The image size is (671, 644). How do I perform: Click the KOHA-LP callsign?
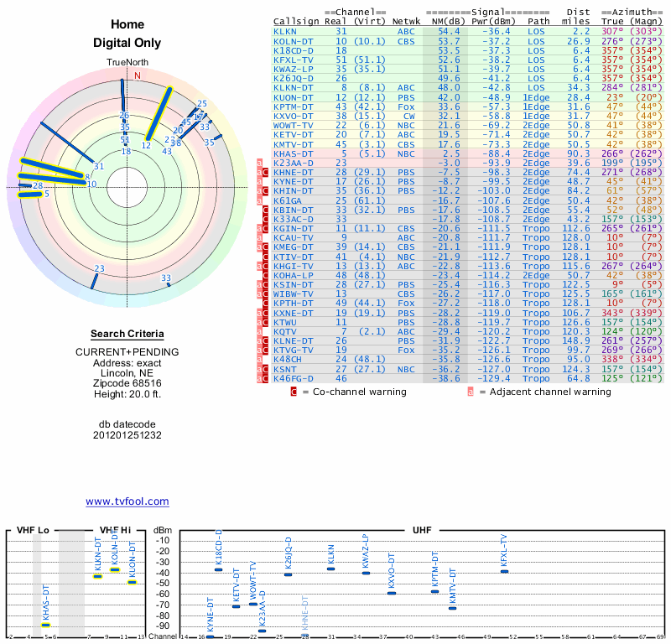pyautogui.click(x=294, y=276)
